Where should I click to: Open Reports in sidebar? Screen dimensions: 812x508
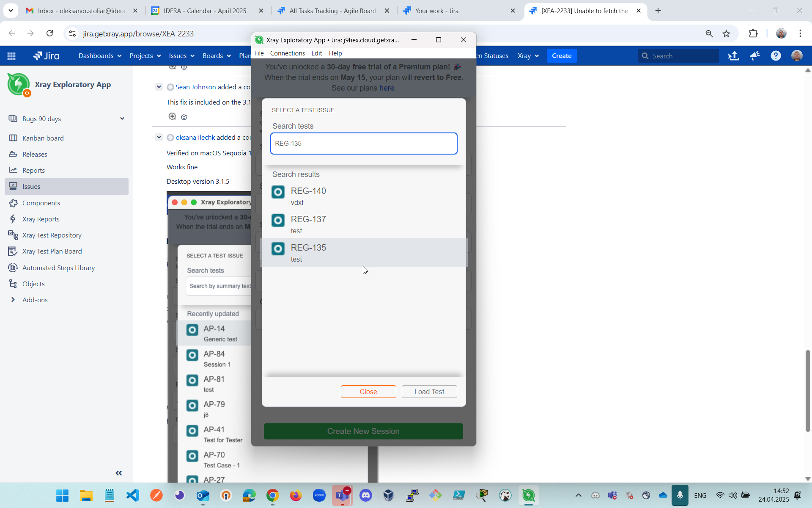point(33,170)
